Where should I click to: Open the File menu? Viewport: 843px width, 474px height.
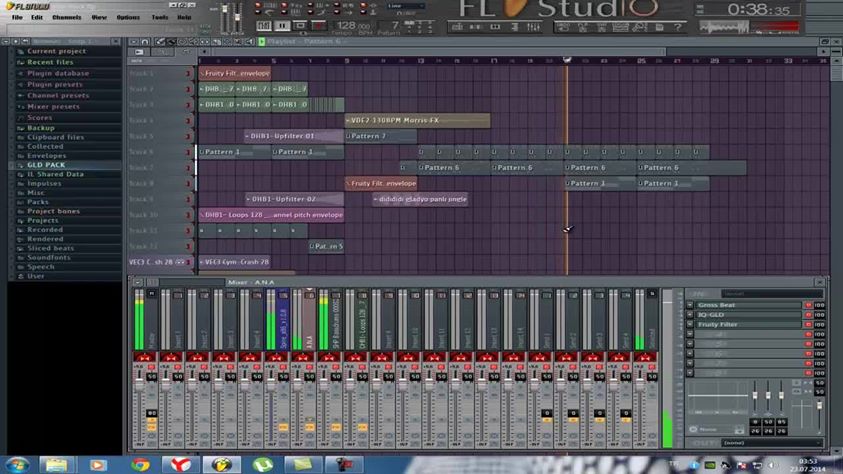coord(17,17)
